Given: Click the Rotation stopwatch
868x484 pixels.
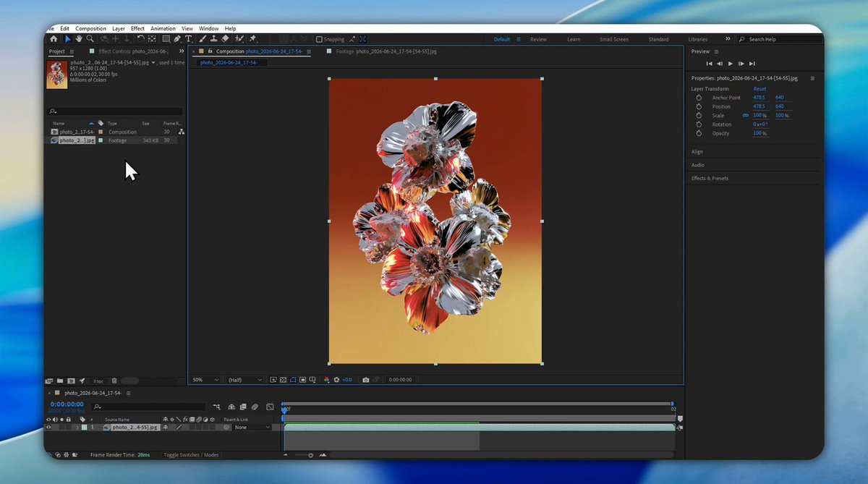Looking at the screenshot, I should coord(699,124).
